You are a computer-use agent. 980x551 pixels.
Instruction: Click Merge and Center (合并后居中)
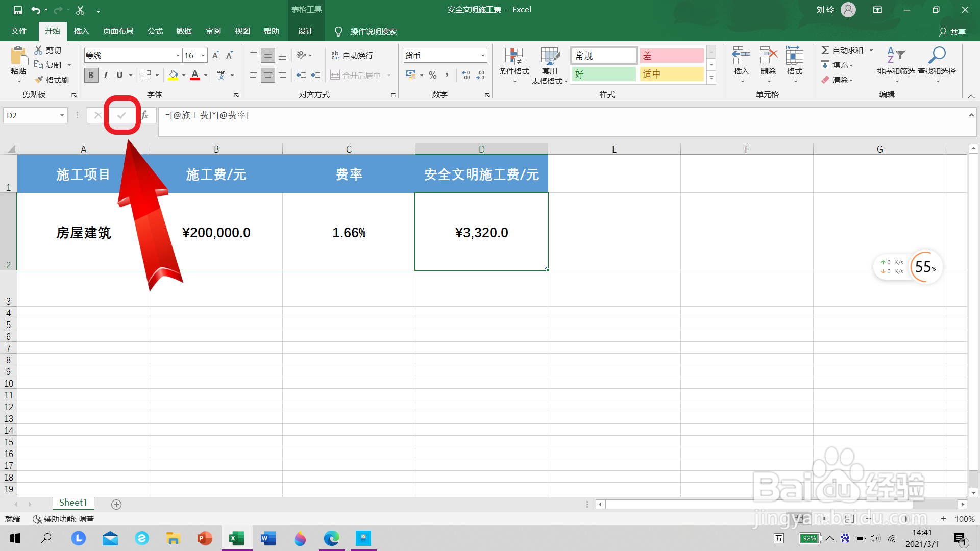pos(356,75)
